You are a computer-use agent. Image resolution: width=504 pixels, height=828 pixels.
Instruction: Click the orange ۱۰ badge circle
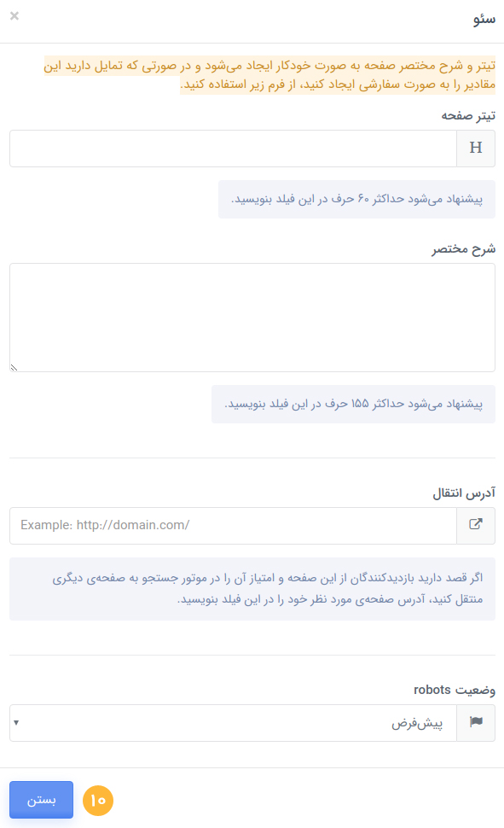click(97, 800)
